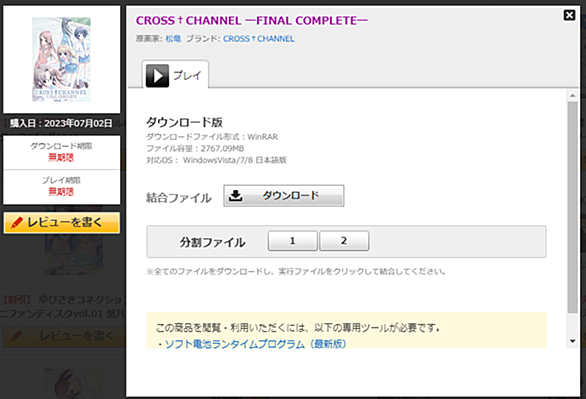Click the scrollbar up arrow
Image resolution: width=586 pixels, height=399 pixels.
click(x=572, y=96)
